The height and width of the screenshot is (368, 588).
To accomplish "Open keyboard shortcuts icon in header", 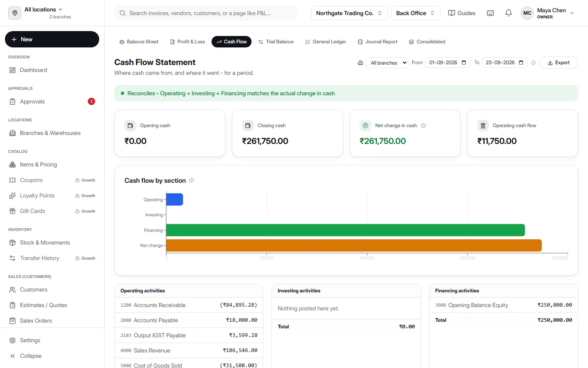I will click(x=490, y=13).
